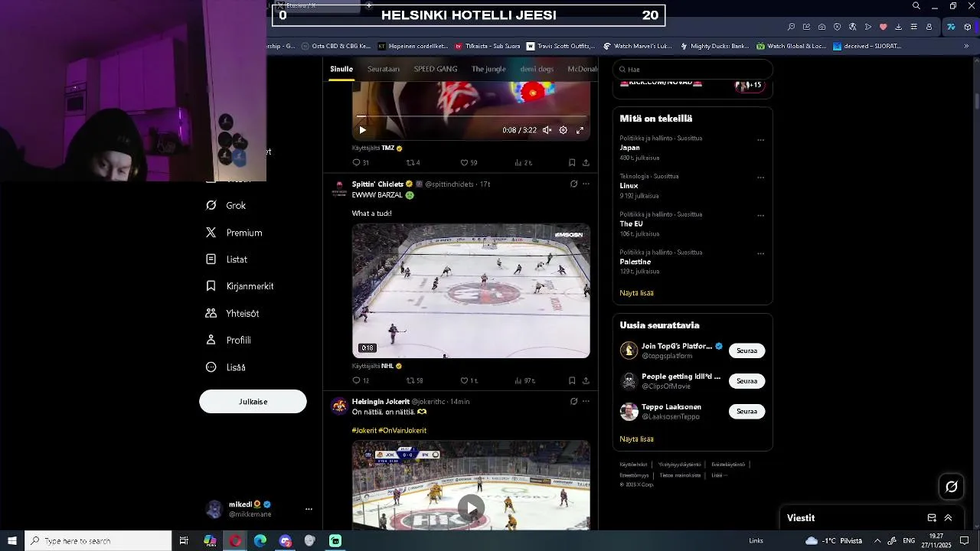The height and width of the screenshot is (551, 980).
Task: Open more options on Spittin' Chiclets post
Action: point(586,184)
